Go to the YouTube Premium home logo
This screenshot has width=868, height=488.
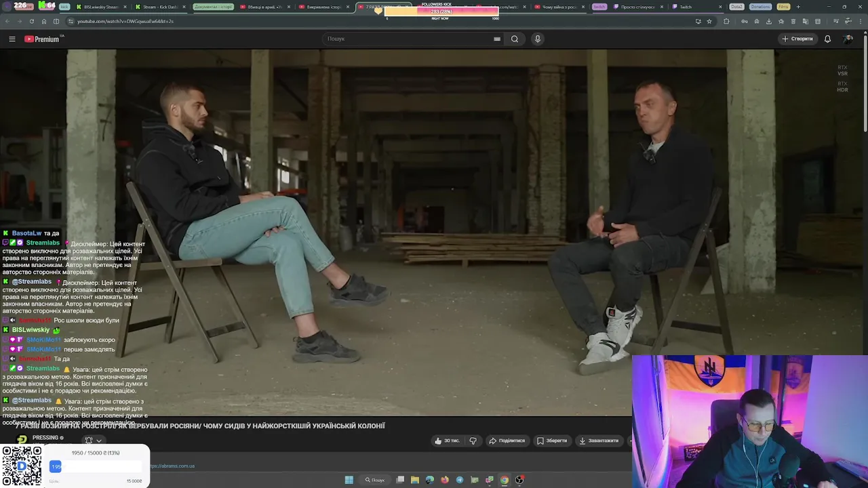(42, 39)
